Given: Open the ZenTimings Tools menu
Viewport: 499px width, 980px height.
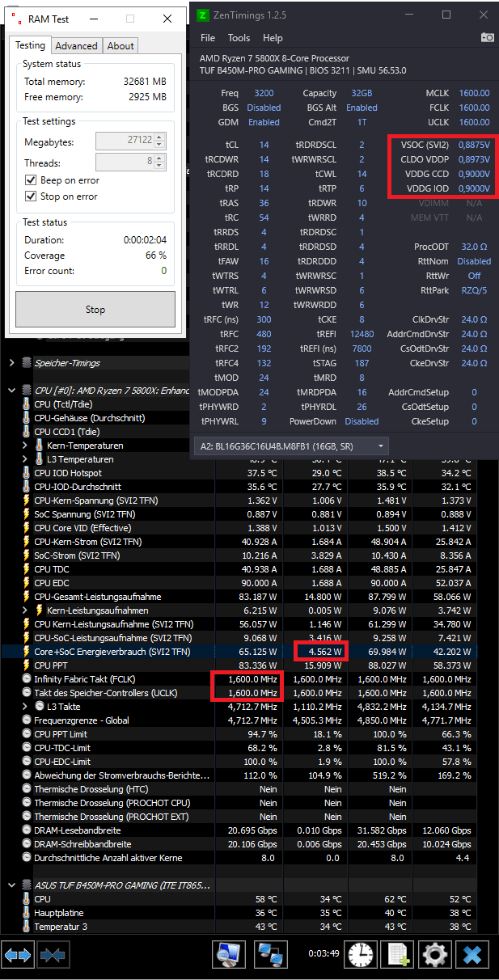Looking at the screenshot, I should coord(239,38).
